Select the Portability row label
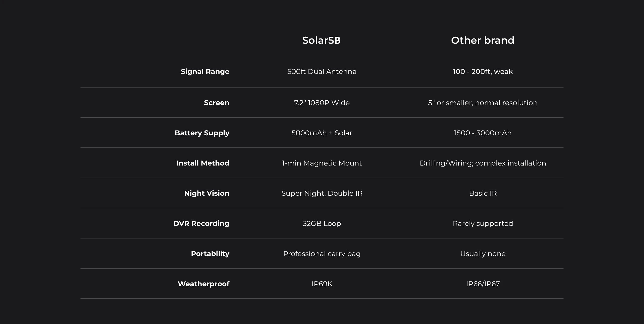 (x=210, y=254)
